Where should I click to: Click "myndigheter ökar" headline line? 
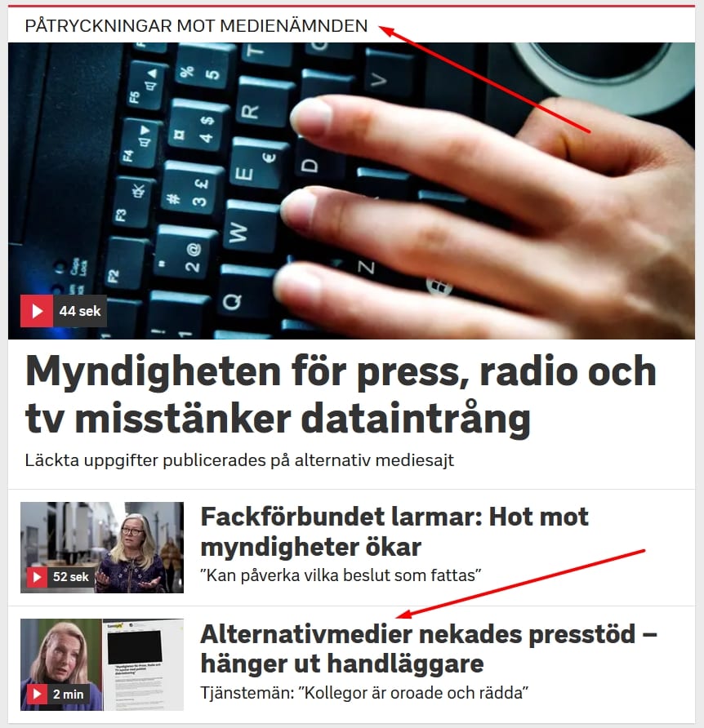[311, 546]
